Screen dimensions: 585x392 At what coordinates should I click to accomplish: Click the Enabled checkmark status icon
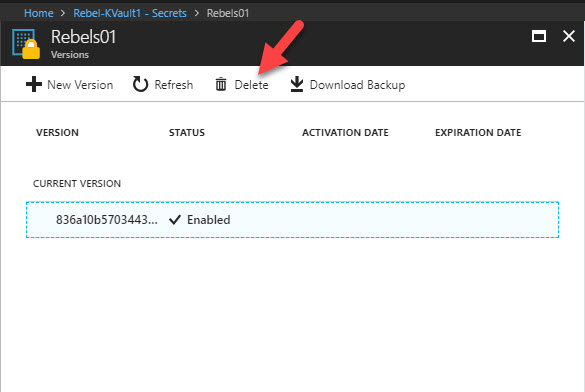click(175, 220)
